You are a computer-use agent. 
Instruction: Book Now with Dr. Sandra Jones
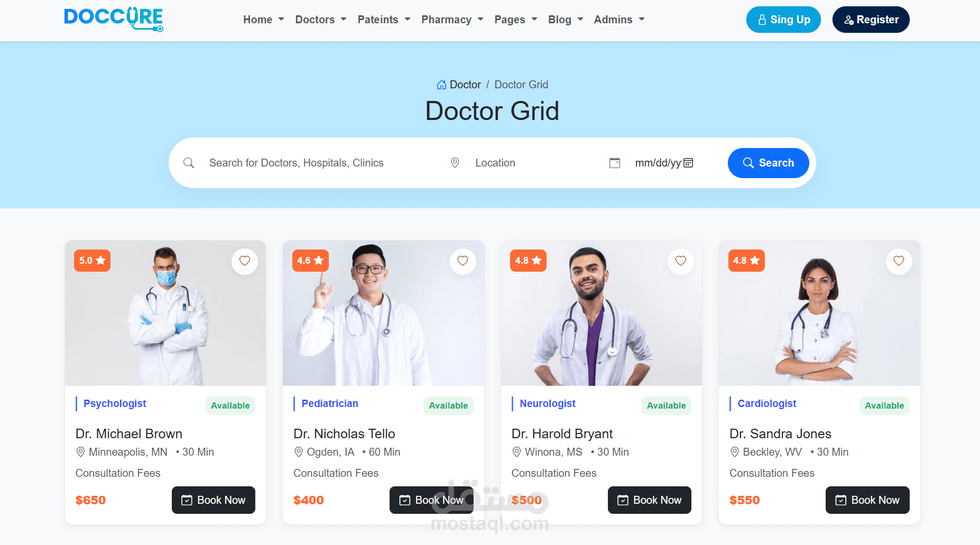click(867, 500)
